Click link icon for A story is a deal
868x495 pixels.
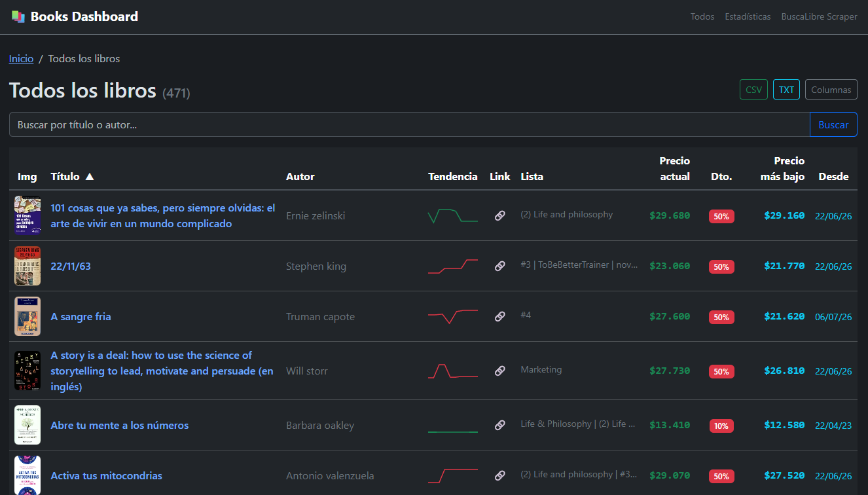click(x=500, y=371)
